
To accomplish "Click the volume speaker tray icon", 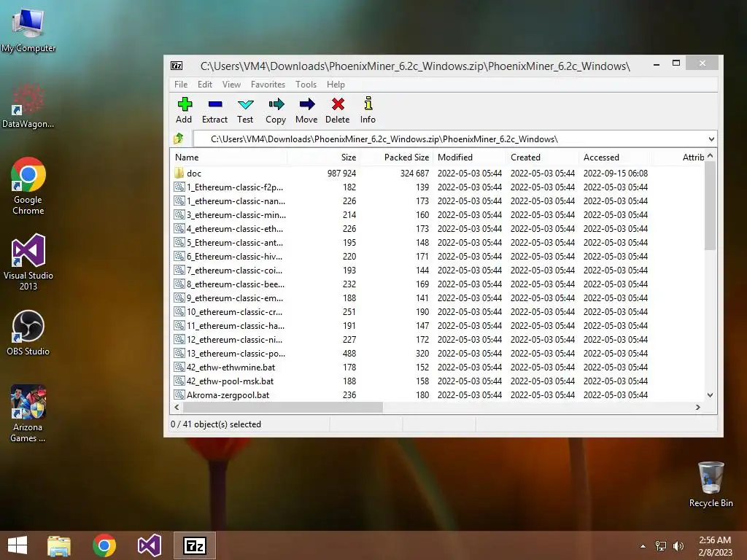I will point(678,545).
